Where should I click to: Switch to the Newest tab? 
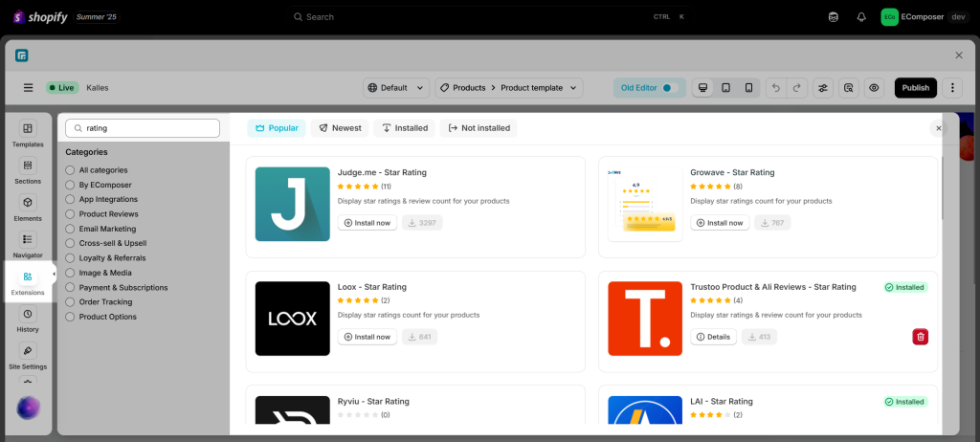(x=340, y=128)
